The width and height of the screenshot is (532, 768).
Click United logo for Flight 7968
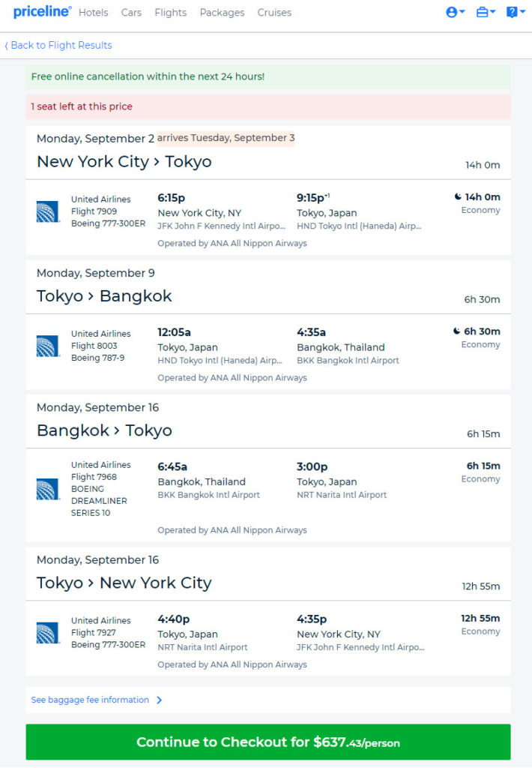(48, 489)
